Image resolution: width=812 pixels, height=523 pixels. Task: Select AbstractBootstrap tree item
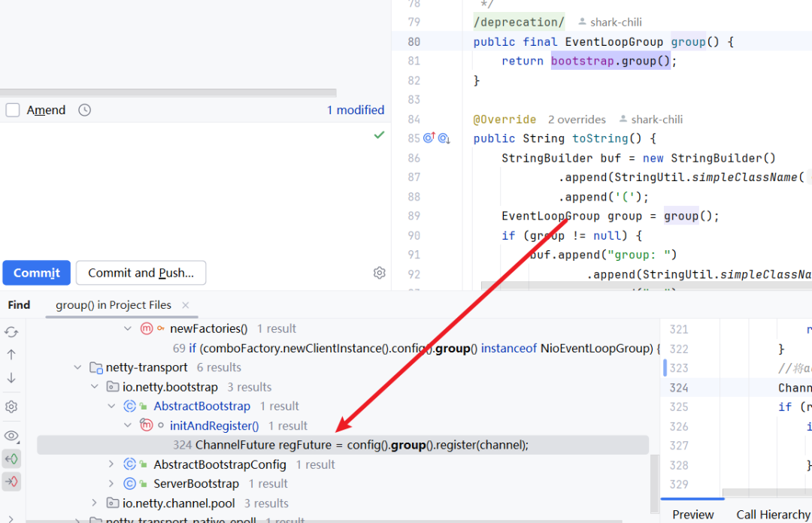click(202, 406)
